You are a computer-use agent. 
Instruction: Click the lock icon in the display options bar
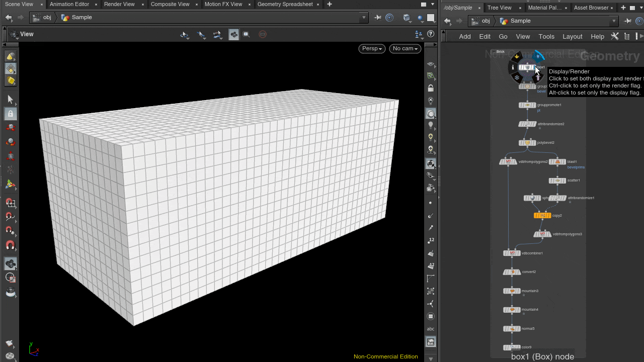pyautogui.click(x=431, y=88)
